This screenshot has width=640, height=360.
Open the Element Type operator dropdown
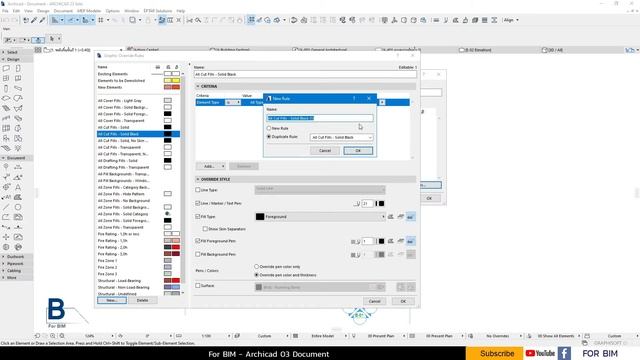pos(233,102)
